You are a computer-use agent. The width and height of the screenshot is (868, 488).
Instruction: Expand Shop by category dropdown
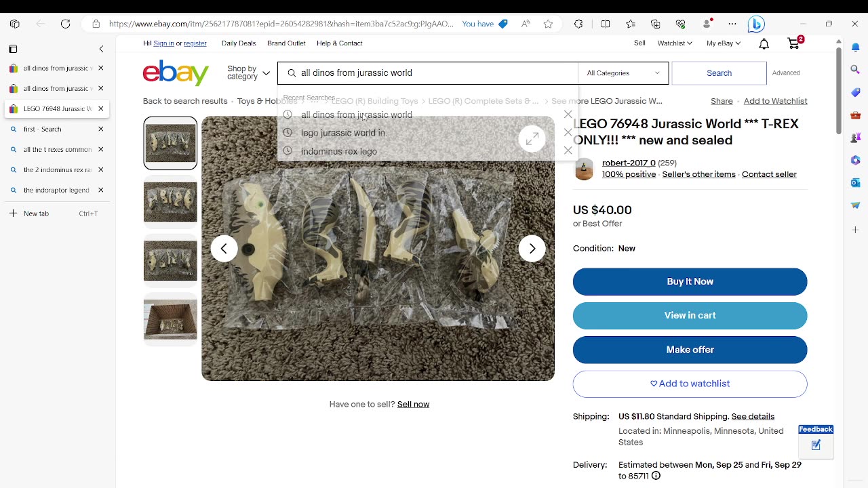[x=248, y=73]
